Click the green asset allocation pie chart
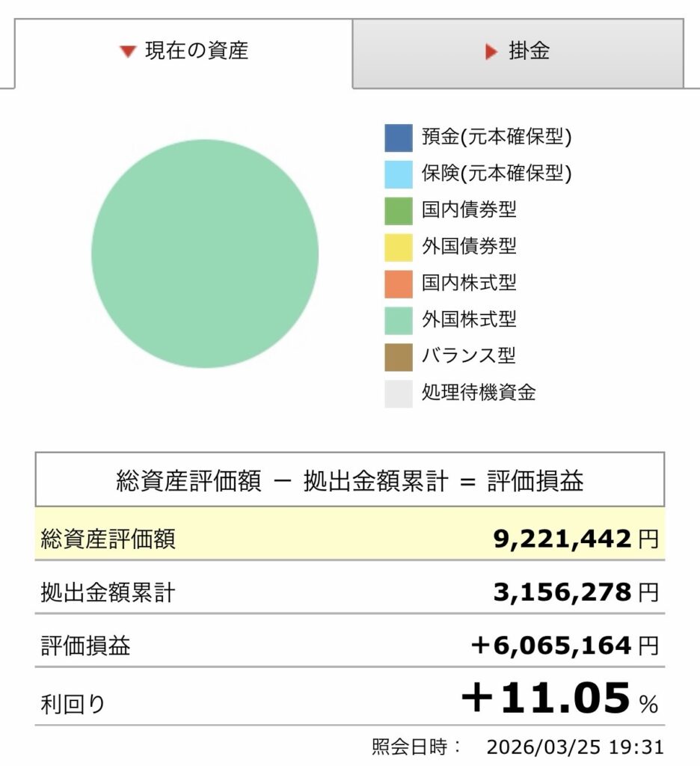This screenshot has width=700, height=766. [x=205, y=254]
